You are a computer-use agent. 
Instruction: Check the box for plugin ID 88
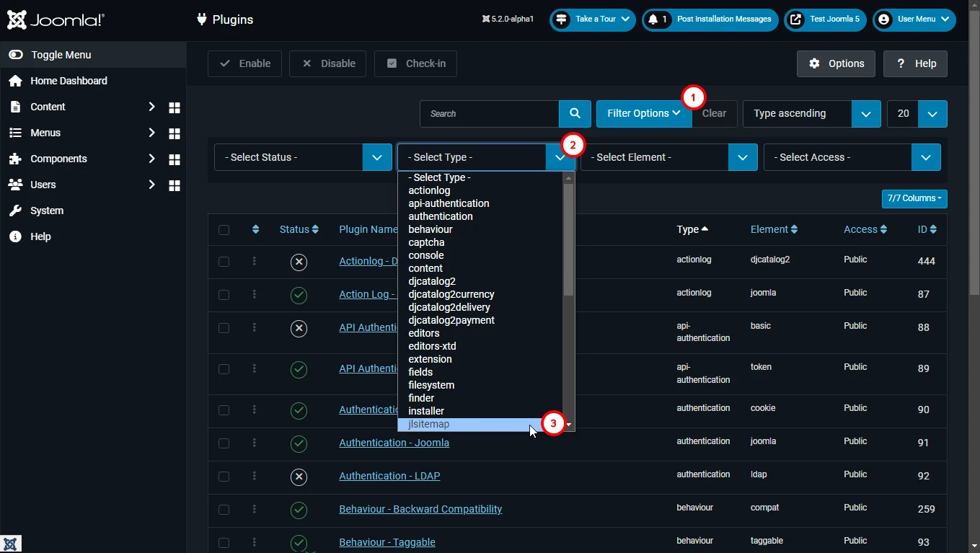224,328
